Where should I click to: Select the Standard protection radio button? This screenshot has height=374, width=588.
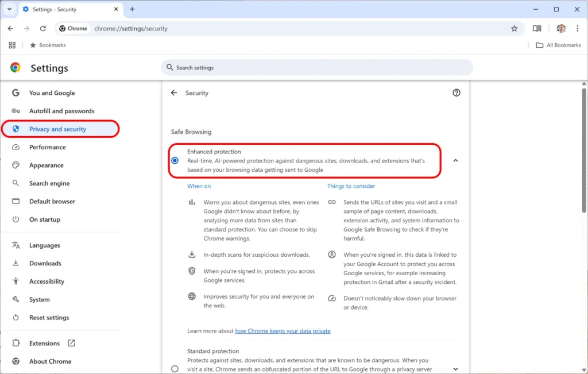point(175,369)
